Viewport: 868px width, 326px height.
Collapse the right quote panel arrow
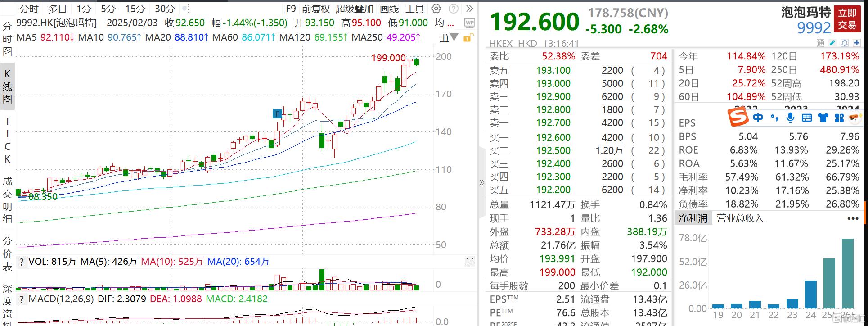[x=482, y=182]
